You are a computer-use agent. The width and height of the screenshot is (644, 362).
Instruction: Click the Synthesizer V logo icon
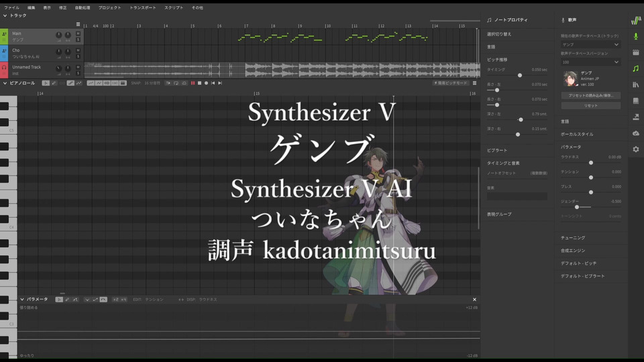point(636,21)
